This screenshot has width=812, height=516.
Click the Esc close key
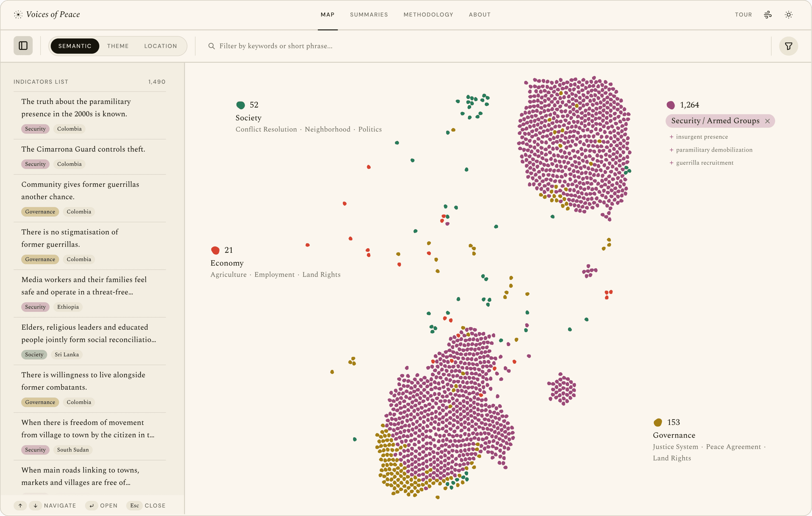click(x=135, y=505)
